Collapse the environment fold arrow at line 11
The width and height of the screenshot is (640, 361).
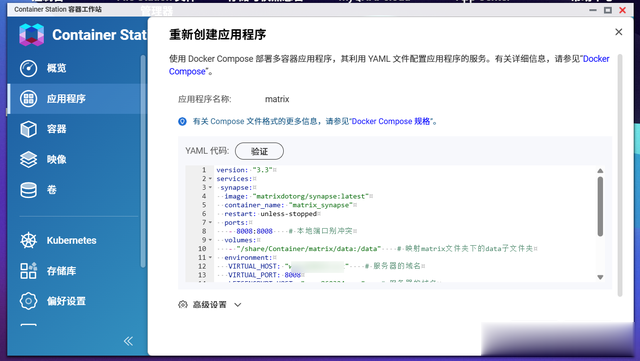click(x=210, y=257)
